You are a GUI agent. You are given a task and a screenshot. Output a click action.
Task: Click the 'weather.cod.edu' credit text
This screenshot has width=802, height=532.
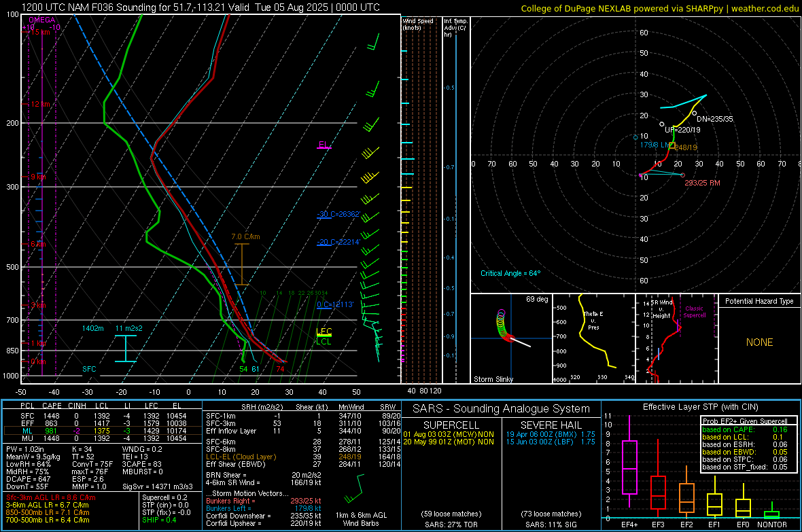(765, 8)
